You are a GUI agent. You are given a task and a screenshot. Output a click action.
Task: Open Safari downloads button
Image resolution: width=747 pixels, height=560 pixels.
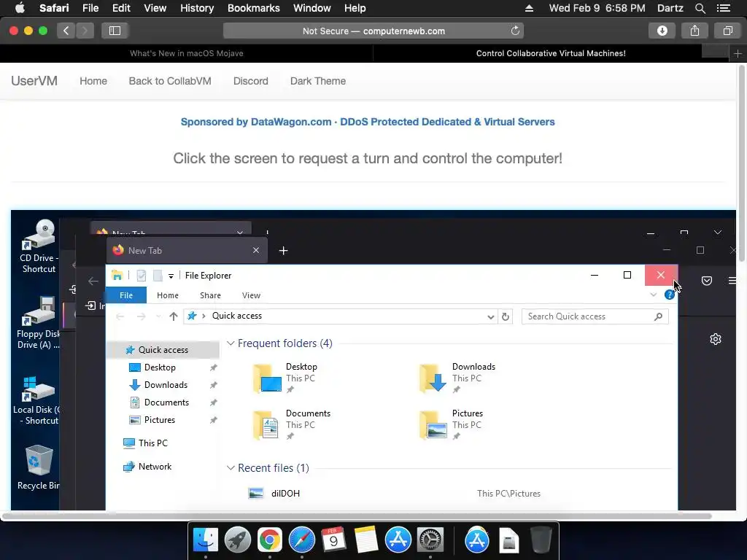pyautogui.click(x=662, y=31)
